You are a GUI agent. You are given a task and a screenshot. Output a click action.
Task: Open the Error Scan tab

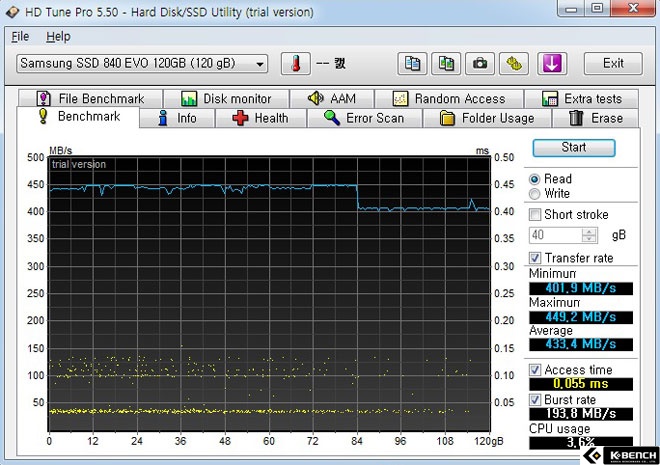click(365, 118)
